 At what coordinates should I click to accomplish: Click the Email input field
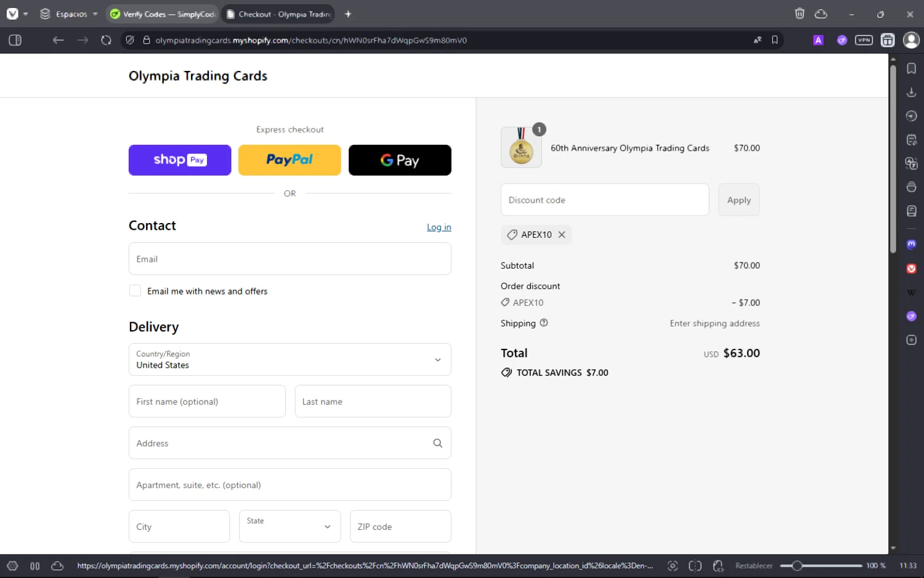(x=290, y=259)
